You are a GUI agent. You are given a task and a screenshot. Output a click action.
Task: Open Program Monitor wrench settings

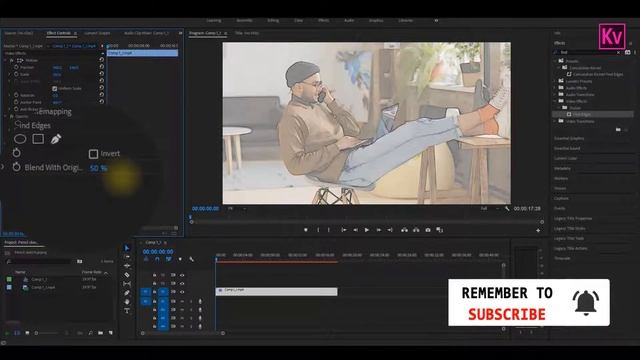point(507,209)
